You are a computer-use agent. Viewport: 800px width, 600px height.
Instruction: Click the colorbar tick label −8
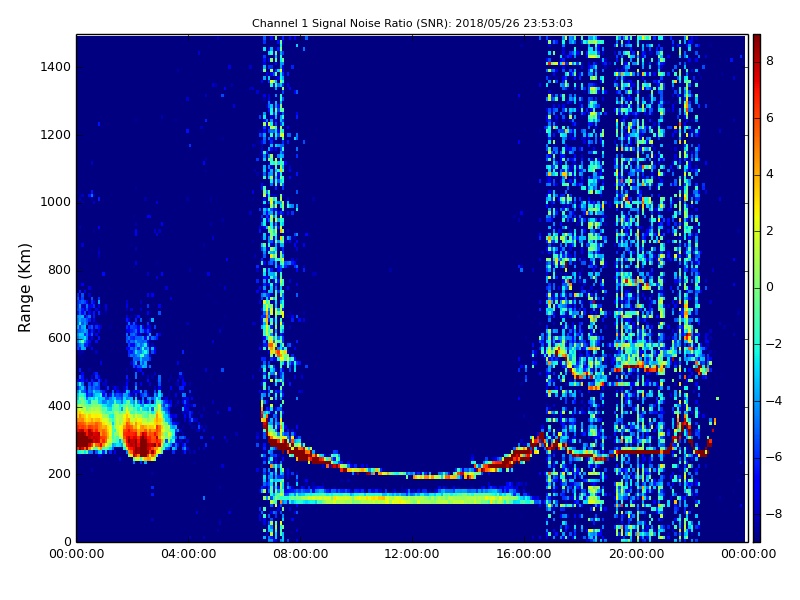point(774,514)
